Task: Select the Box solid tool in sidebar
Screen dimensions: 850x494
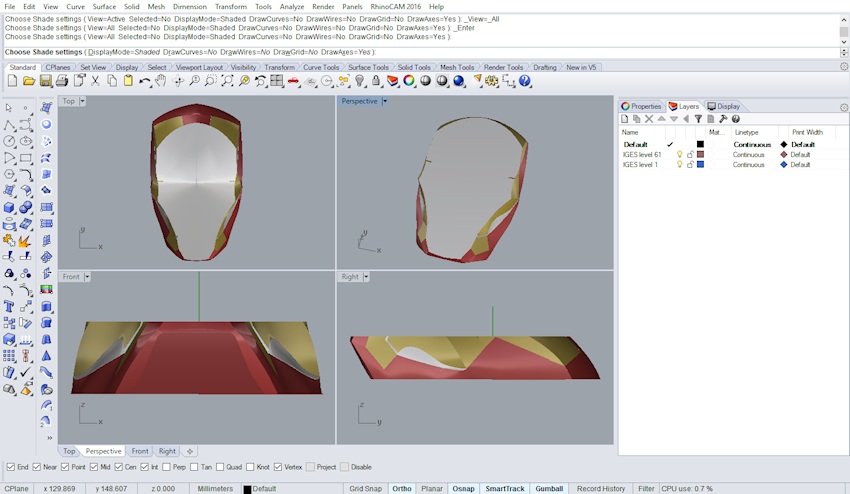Action: [x=9, y=208]
